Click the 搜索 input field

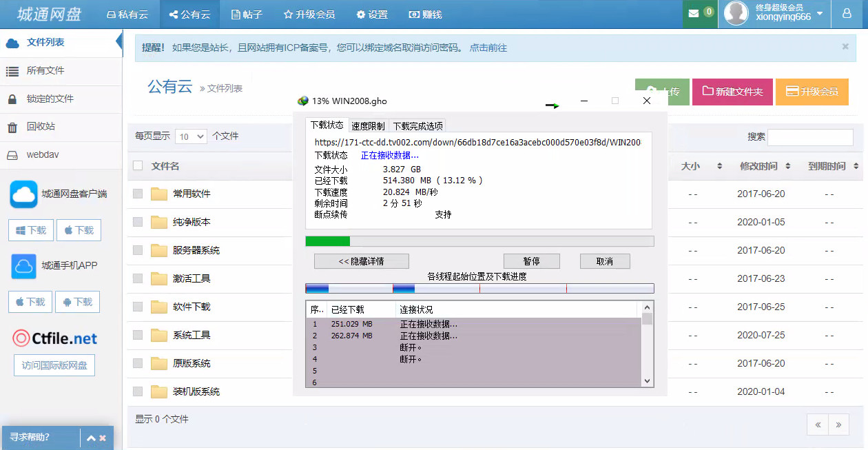(810, 137)
